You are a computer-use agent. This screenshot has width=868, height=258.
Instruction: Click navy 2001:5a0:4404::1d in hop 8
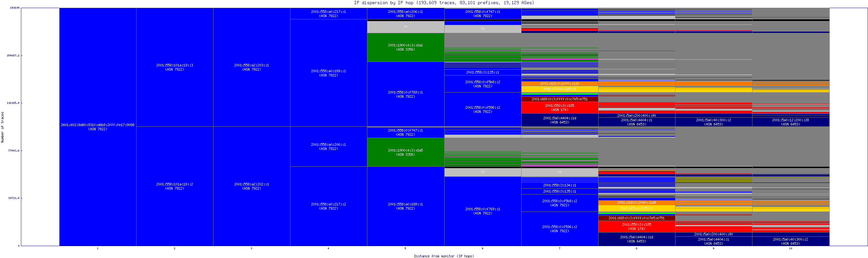point(637,239)
